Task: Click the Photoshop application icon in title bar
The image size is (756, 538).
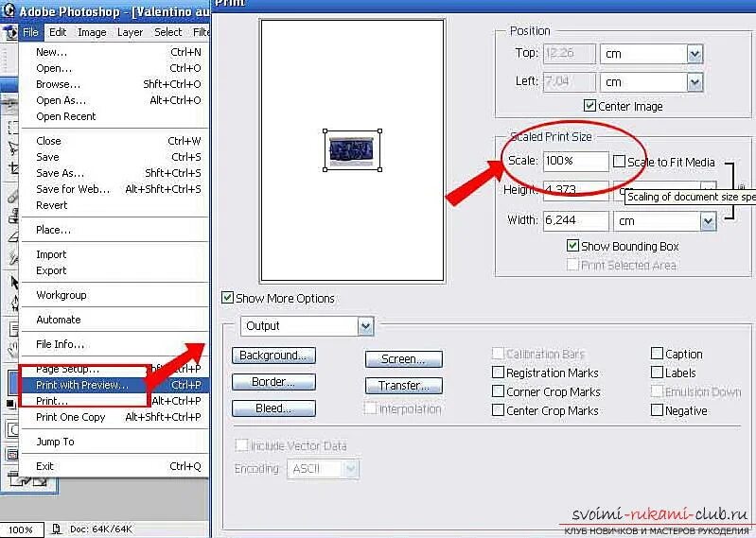Action: point(9,9)
